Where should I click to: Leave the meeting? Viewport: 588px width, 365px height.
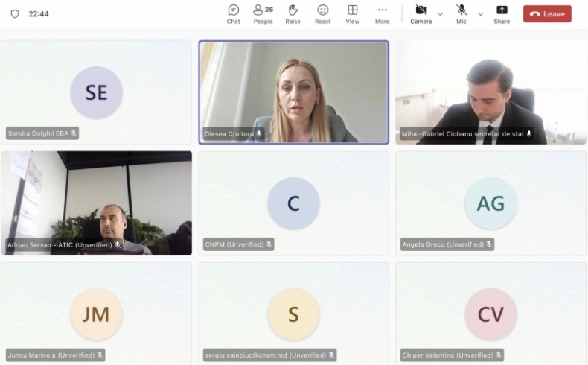(547, 14)
